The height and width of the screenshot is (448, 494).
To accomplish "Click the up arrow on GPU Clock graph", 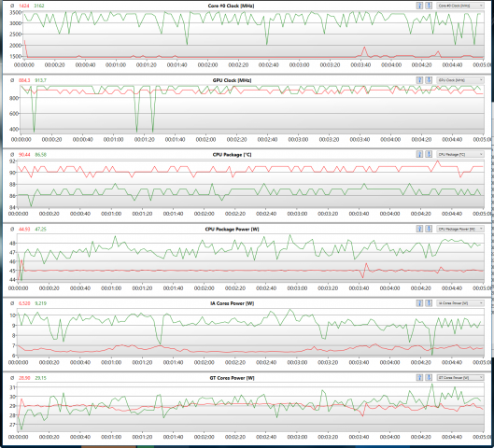I will (x=419, y=80).
